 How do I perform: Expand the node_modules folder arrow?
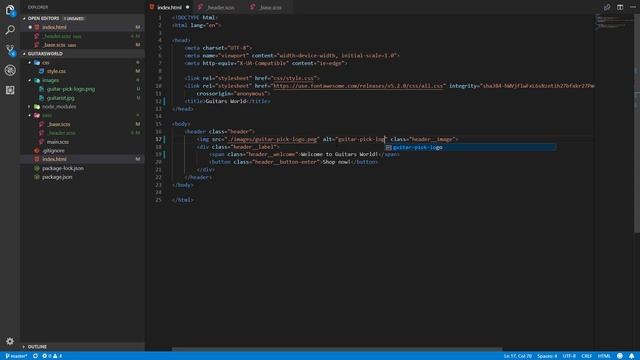click(x=30, y=107)
